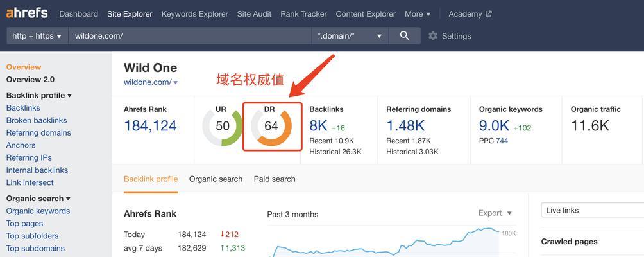Click Ahrefs Rank value 184,124
The image size is (644, 257).
click(150, 125)
